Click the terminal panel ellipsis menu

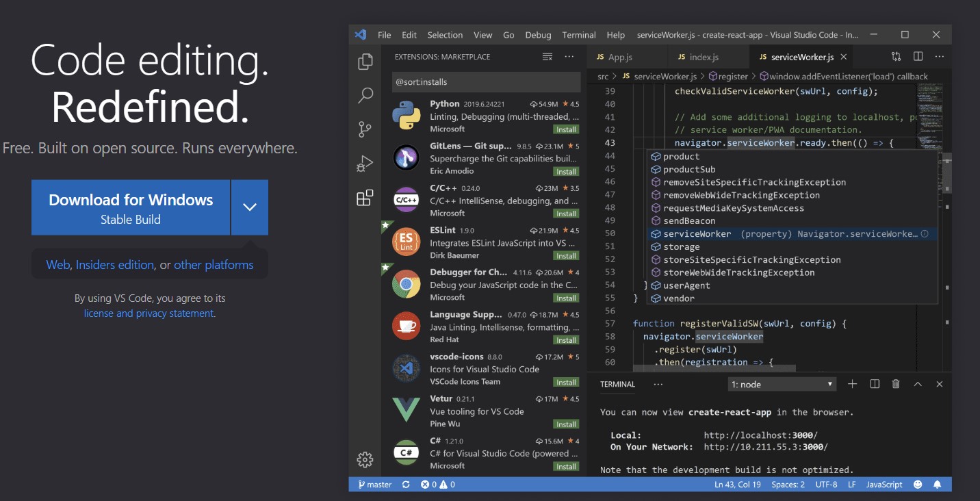tap(658, 384)
